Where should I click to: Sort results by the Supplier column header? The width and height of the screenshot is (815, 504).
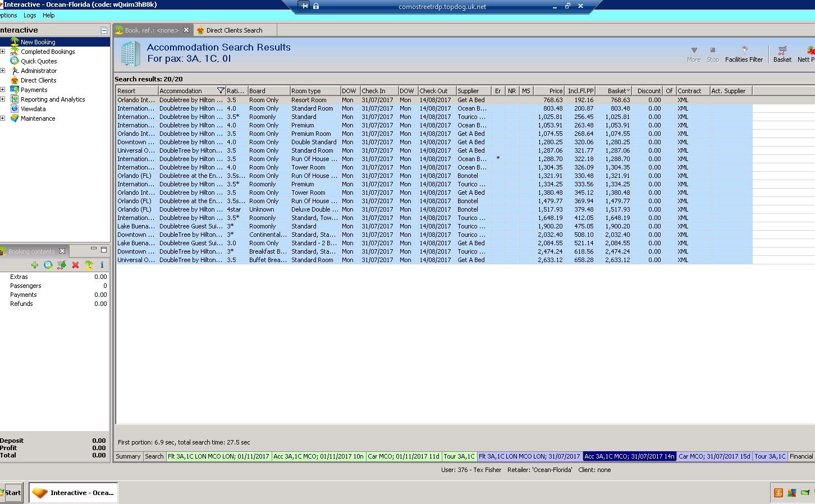pyautogui.click(x=473, y=91)
